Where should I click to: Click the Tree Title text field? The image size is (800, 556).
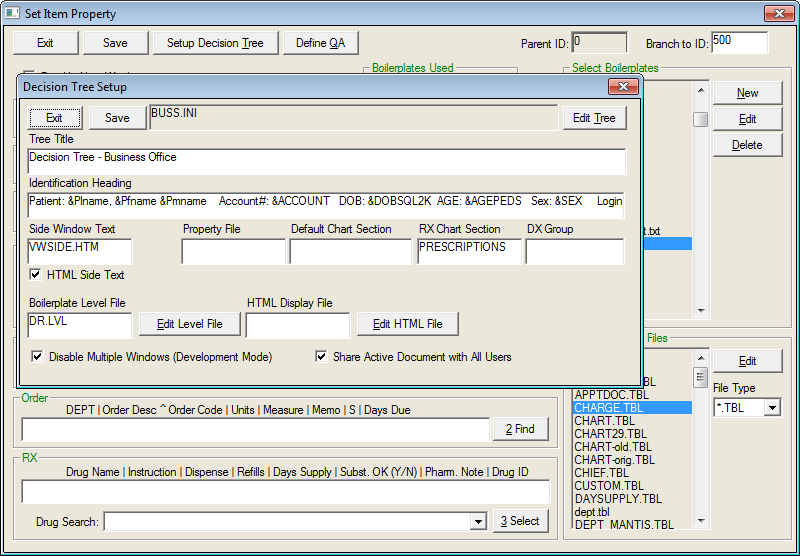coord(326,162)
